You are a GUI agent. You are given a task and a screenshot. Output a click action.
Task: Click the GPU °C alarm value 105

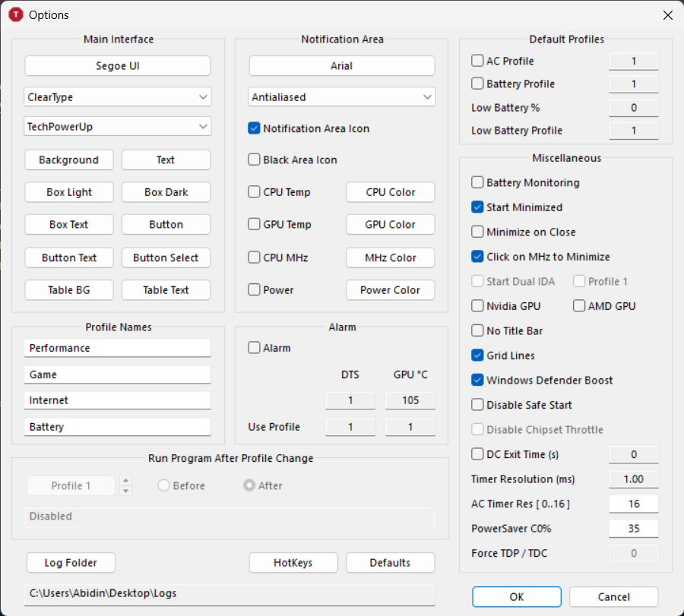[x=410, y=400]
